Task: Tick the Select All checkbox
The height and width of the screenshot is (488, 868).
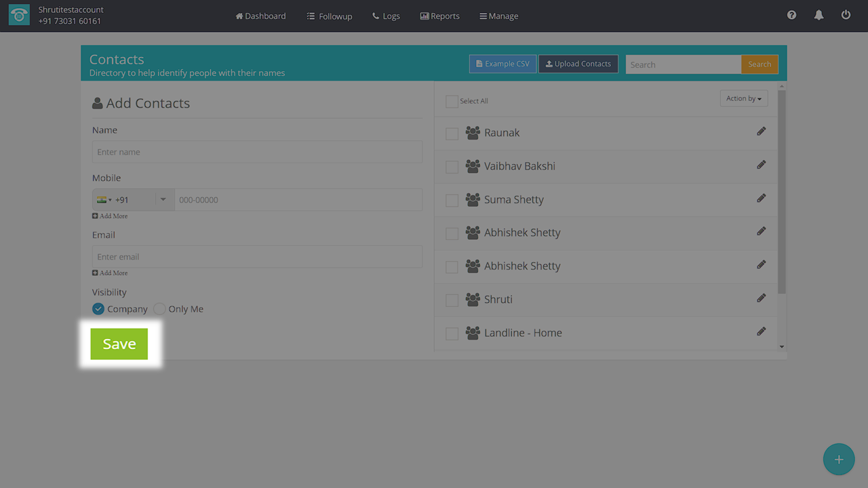Action: point(452,102)
